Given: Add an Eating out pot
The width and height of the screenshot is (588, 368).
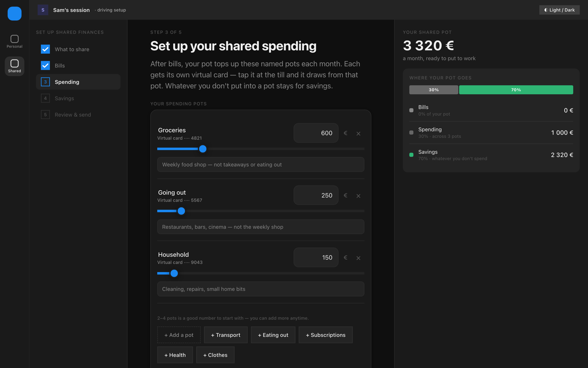Looking at the screenshot, I should click(273, 335).
